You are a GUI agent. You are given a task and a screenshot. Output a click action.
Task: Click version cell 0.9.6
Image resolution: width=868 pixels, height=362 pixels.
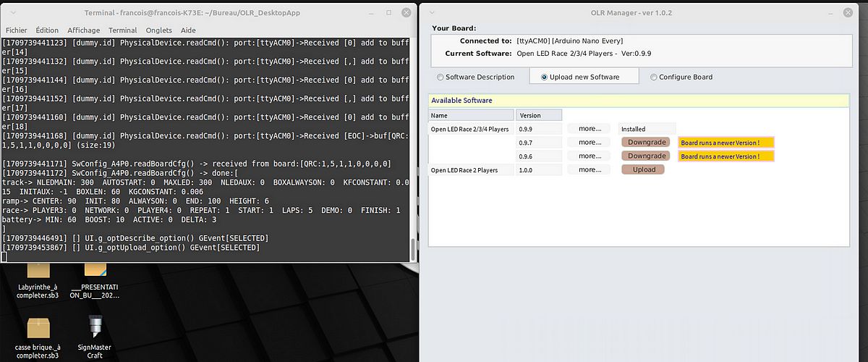539,156
